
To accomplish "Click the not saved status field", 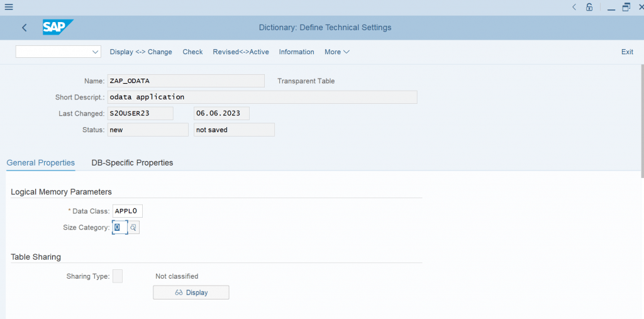I will (234, 130).
